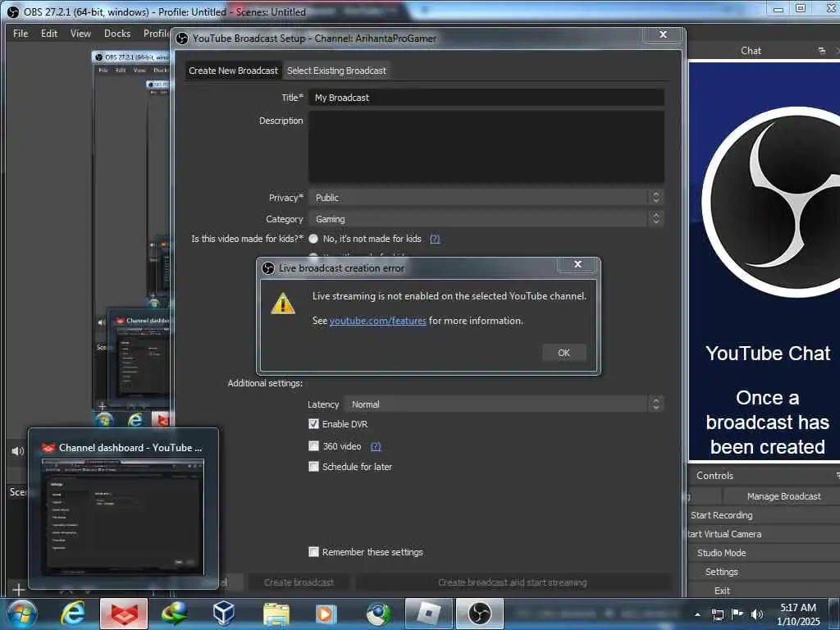
Task: Enable the 360 video checkbox
Action: click(x=313, y=446)
